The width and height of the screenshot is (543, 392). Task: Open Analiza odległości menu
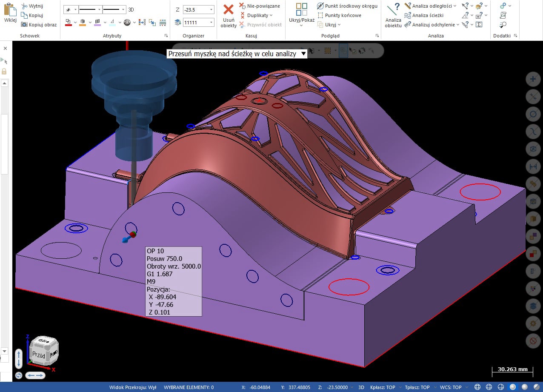[455, 6]
